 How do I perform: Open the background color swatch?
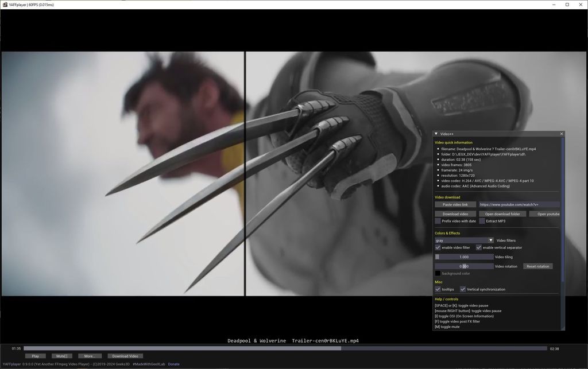click(438, 274)
